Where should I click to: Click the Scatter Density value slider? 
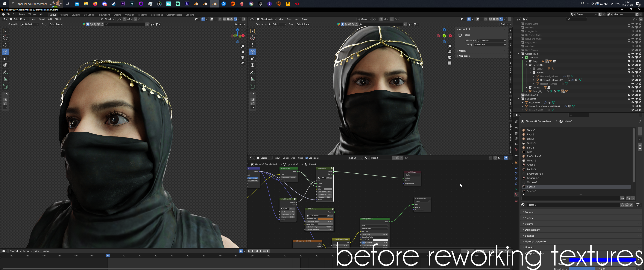click(320, 227)
